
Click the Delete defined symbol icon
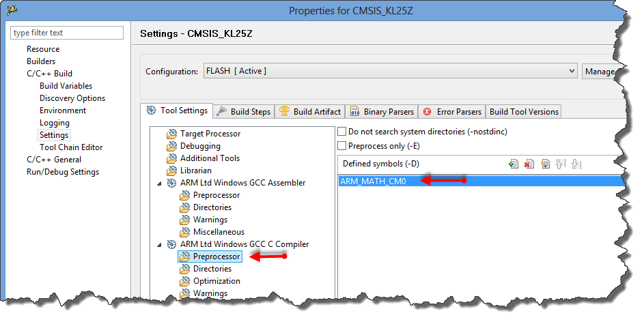pos(529,164)
